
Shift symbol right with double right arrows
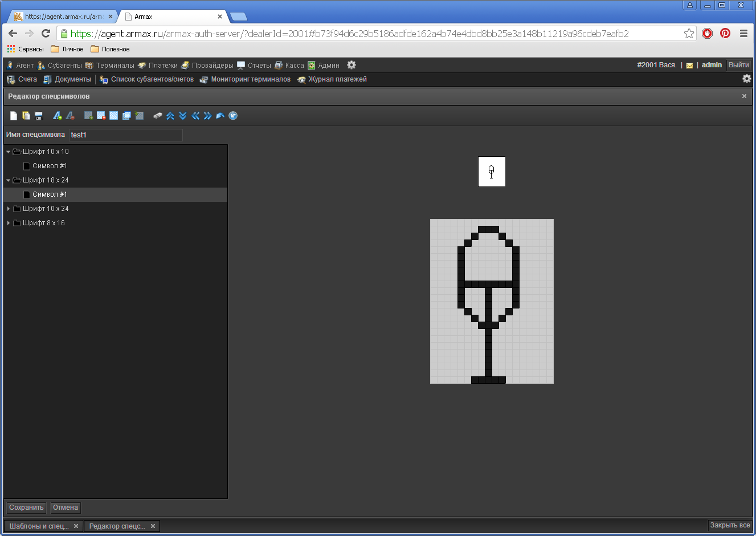click(208, 116)
